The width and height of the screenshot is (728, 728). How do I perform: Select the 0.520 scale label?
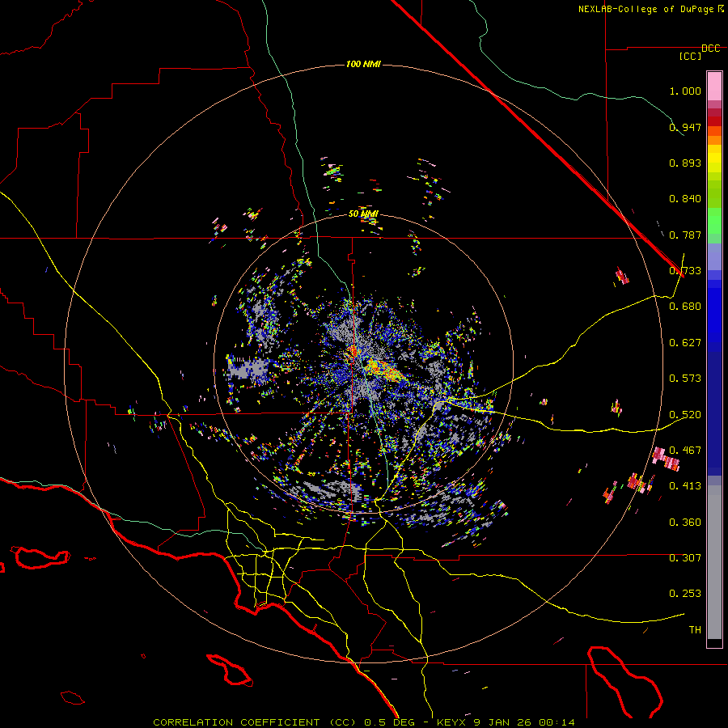coord(685,415)
